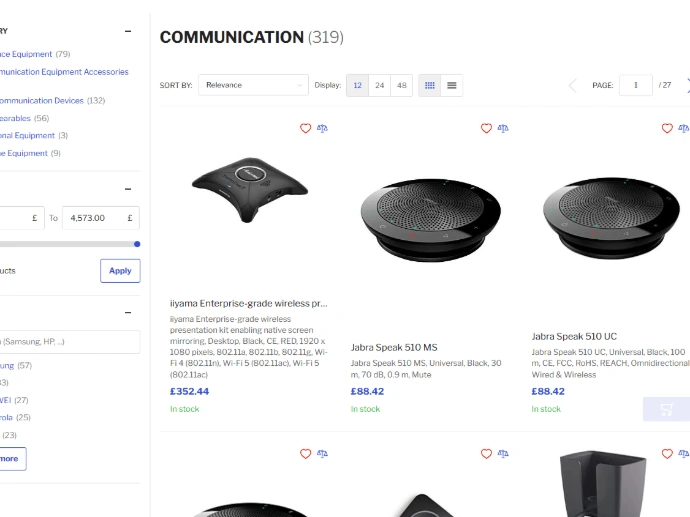Display 12 products per page
The height and width of the screenshot is (517, 690).
pyautogui.click(x=357, y=85)
